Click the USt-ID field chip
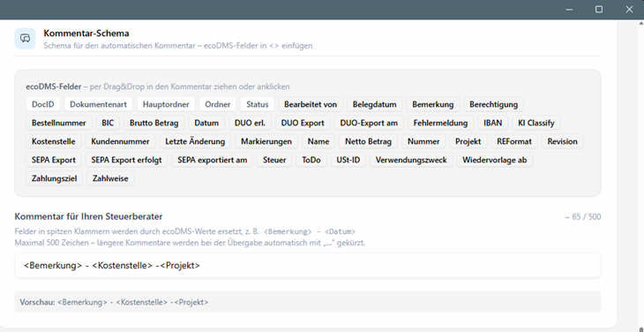644x332 pixels. (x=348, y=160)
